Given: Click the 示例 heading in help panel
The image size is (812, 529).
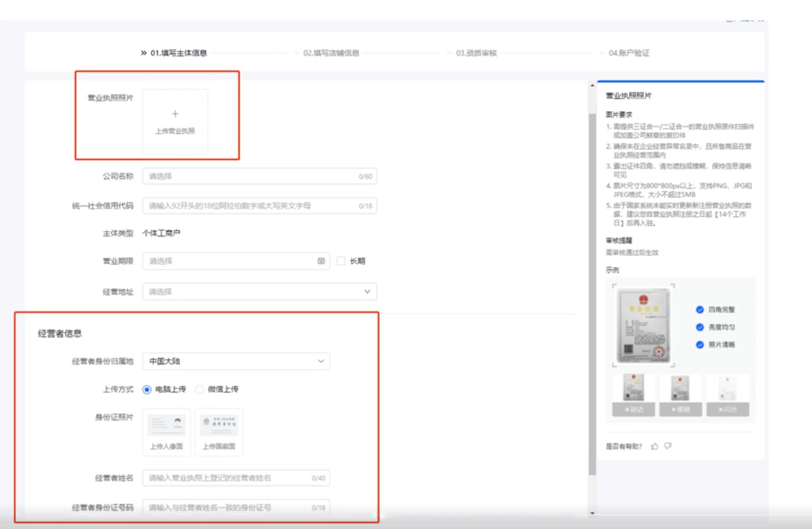Looking at the screenshot, I should point(612,270).
